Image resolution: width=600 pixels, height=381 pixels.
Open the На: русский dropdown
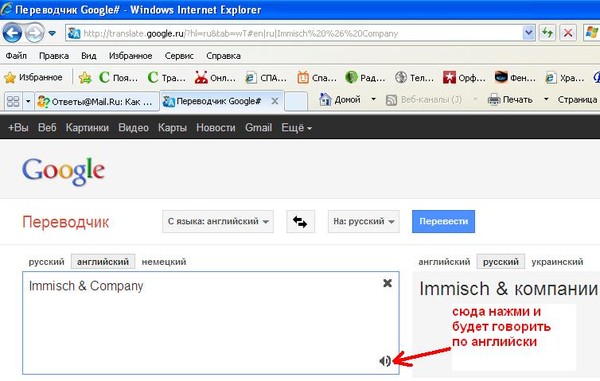pos(364,221)
